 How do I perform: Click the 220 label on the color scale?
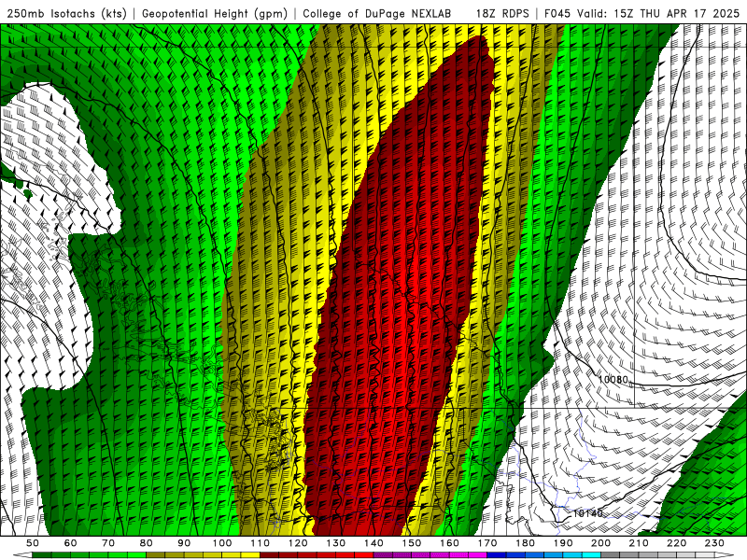tap(676, 543)
